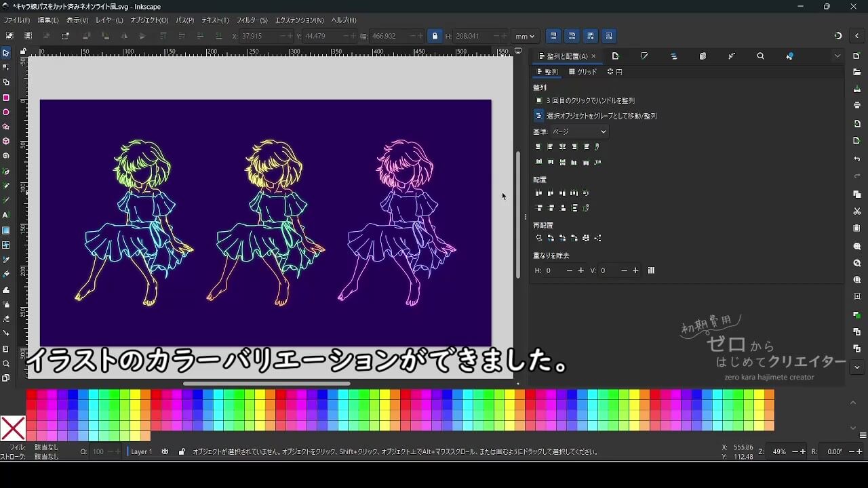Viewport: 868px width, 488px height.
Task: Open the mm units dropdown
Action: 526,36
